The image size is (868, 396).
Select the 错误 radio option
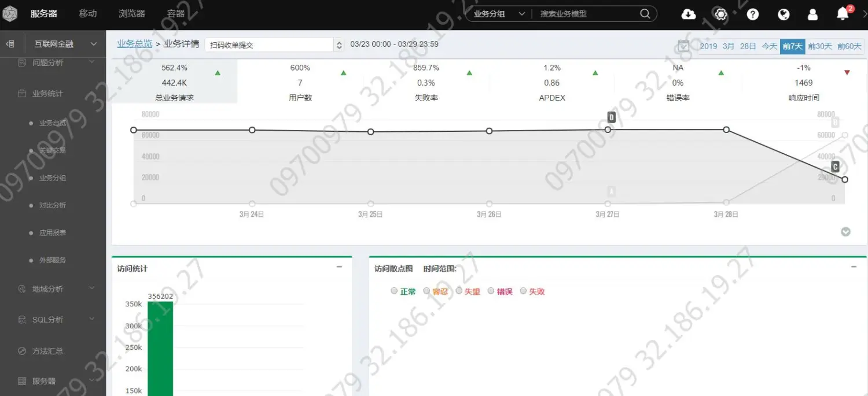click(491, 291)
